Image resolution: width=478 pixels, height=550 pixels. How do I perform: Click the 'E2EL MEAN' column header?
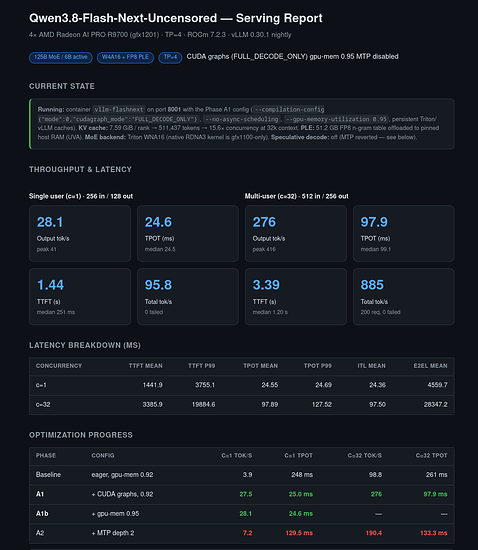(431, 366)
